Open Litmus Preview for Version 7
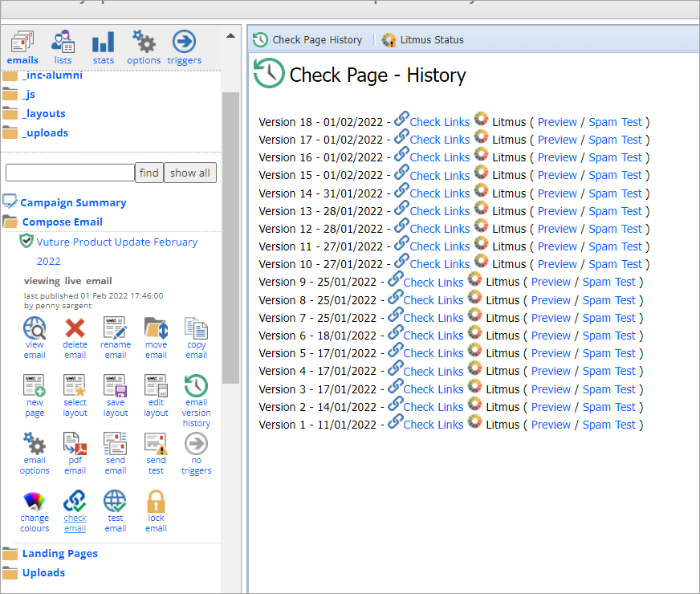The width and height of the screenshot is (700, 594). 551,318
